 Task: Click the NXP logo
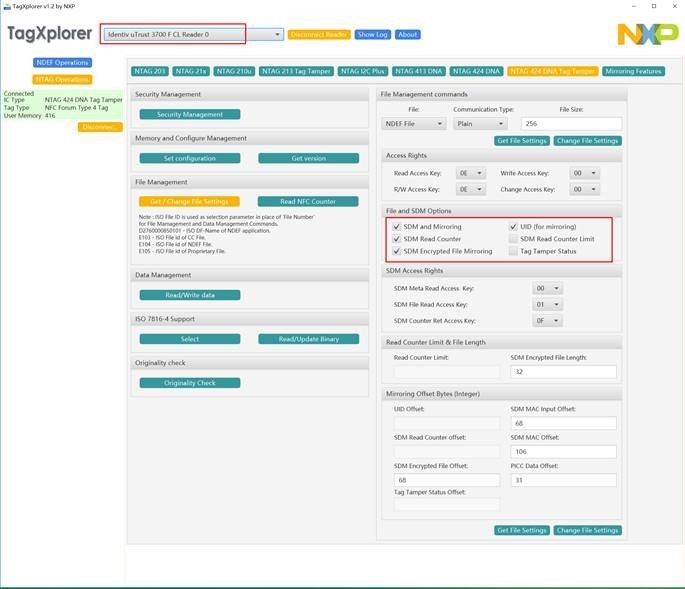click(x=647, y=34)
